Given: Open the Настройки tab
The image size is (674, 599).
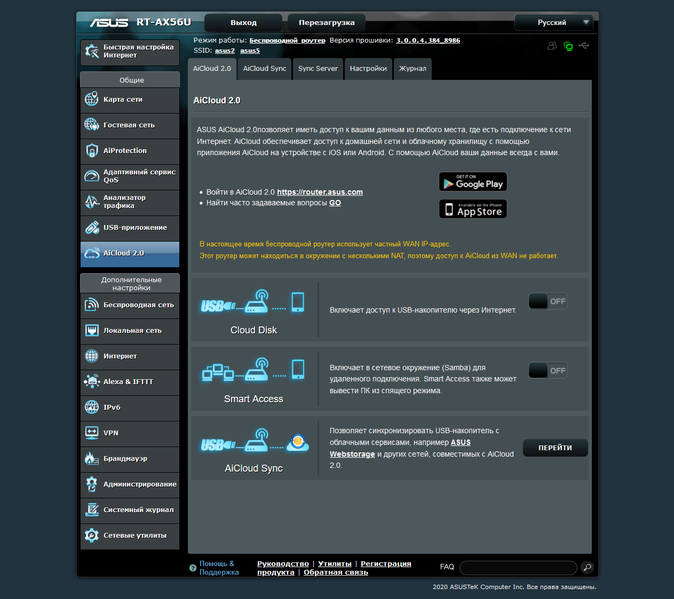Looking at the screenshot, I should click(368, 69).
